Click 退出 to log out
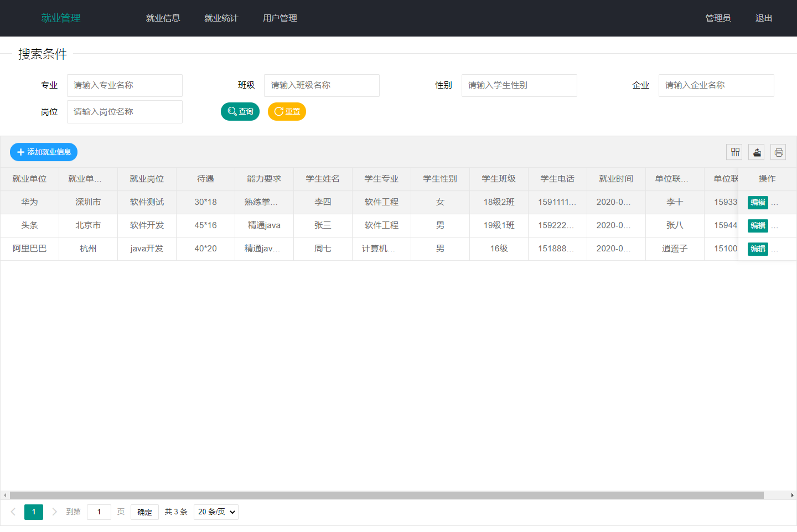Image resolution: width=797 pixels, height=532 pixels. pos(763,18)
